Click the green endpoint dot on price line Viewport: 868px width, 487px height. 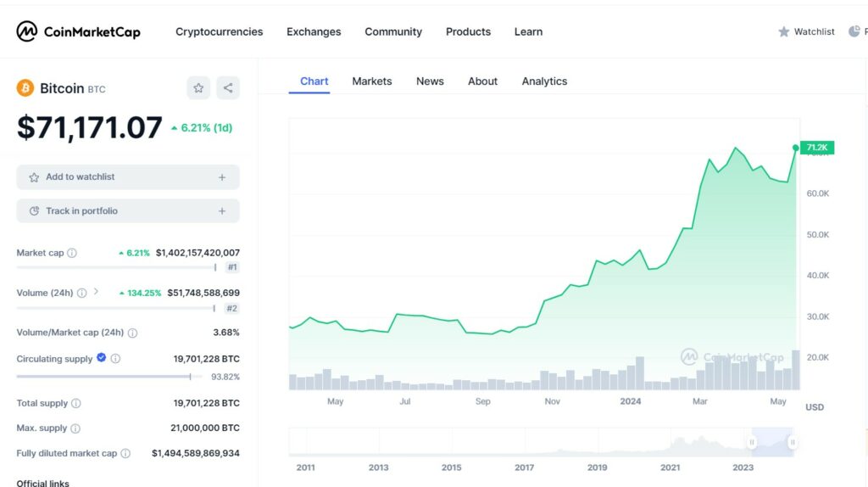[x=795, y=148]
